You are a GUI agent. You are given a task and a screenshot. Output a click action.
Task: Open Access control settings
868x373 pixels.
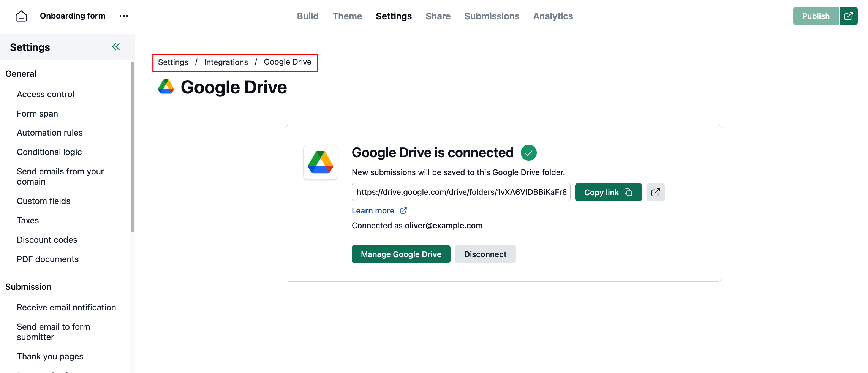46,94
